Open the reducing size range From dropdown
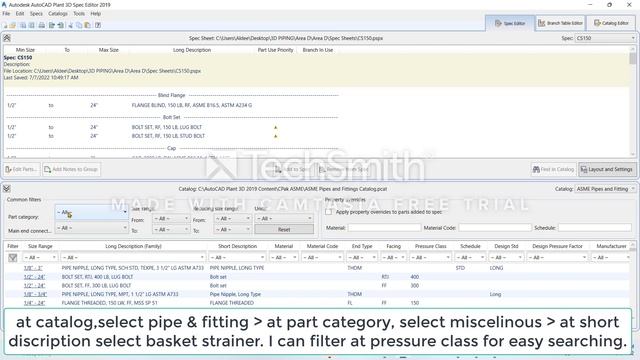This screenshot has width=640, height=360. (232, 218)
